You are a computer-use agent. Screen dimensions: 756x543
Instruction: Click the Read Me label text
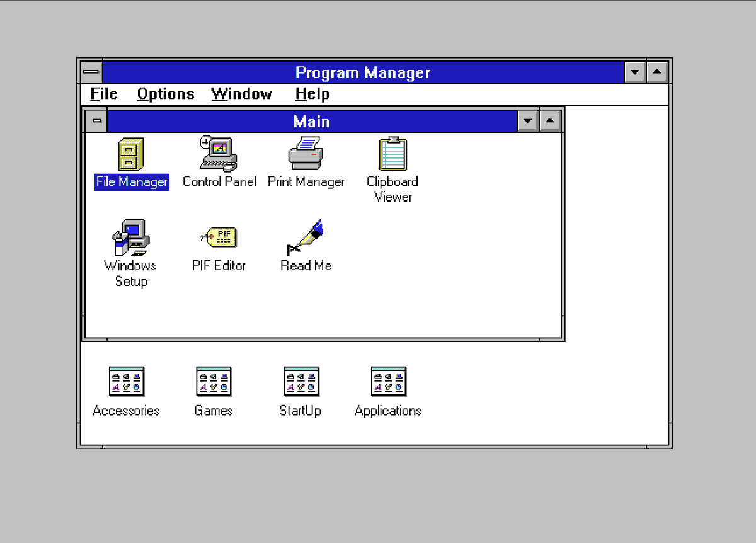(x=306, y=265)
